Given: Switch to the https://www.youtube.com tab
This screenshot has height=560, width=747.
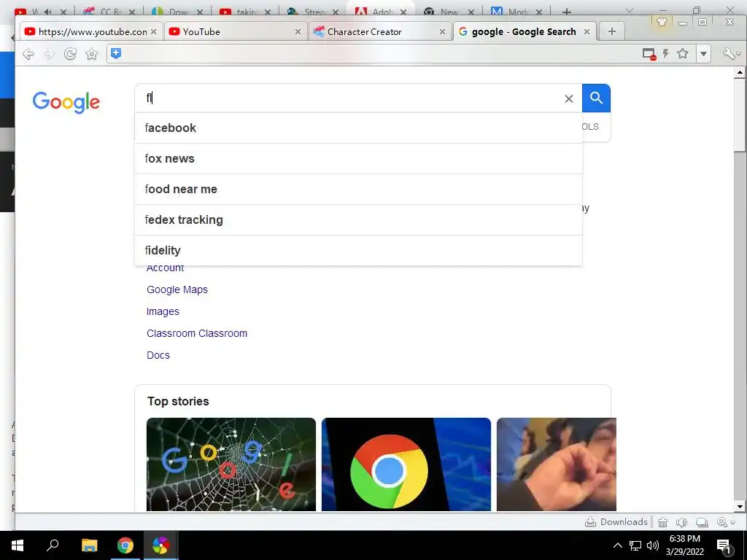Looking at the screenshot, I should tap(90, 31).
